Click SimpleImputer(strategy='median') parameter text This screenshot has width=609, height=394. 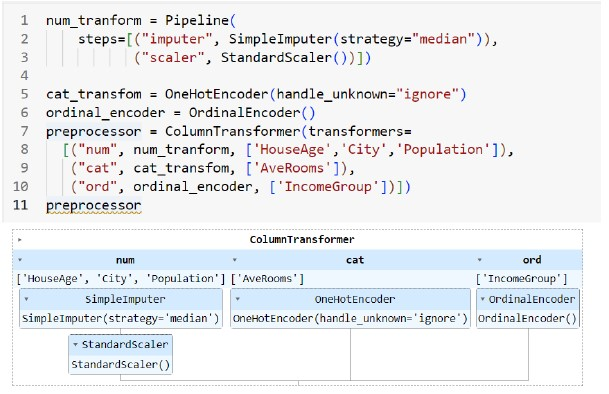[x=121, y=319]
